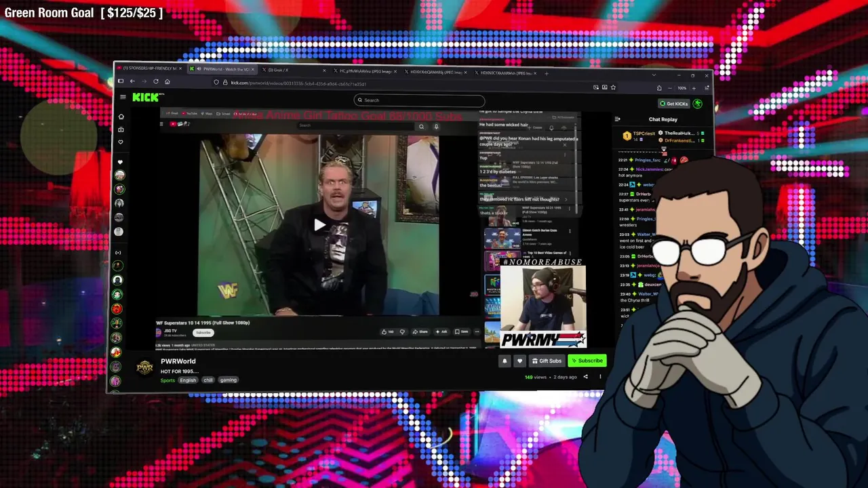
Task: Click Get KICKs button
Action: (x=673, y=104)
